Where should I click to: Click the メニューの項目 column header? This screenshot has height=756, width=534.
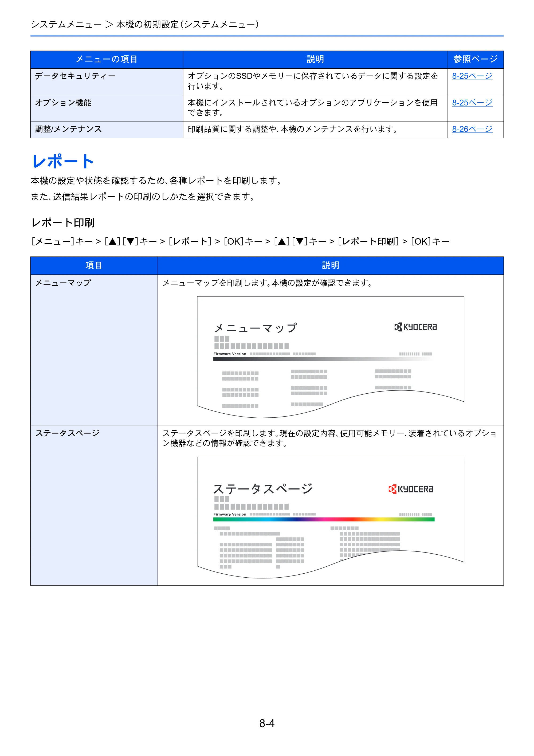107,59
